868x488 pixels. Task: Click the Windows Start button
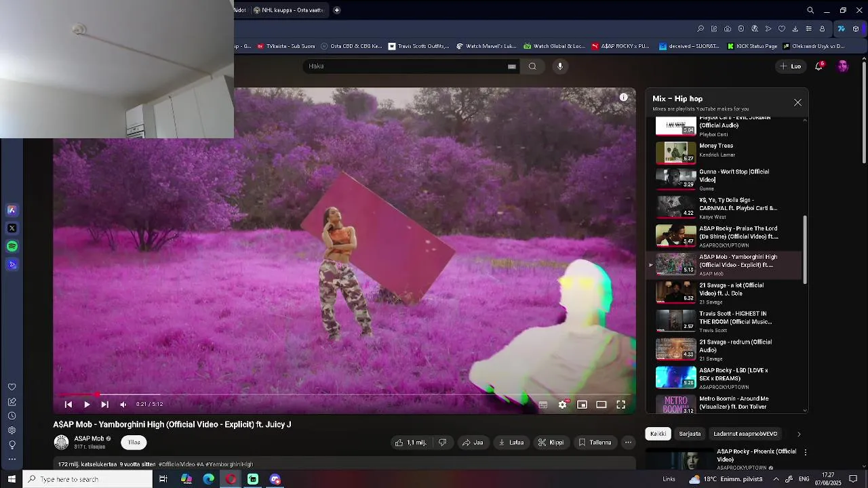pos(12,479)
